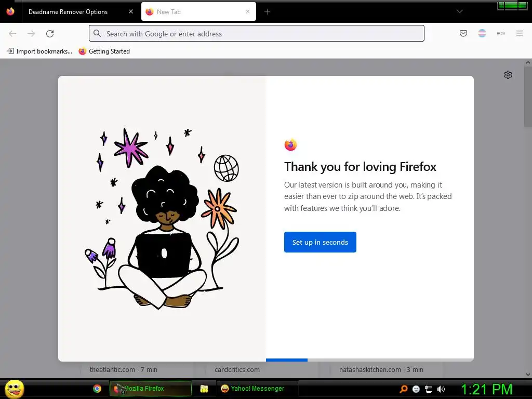Viewport: 532px width, 399px height.
Task: Click the vertical scrollbar thumb
Action: coord(528,97)
